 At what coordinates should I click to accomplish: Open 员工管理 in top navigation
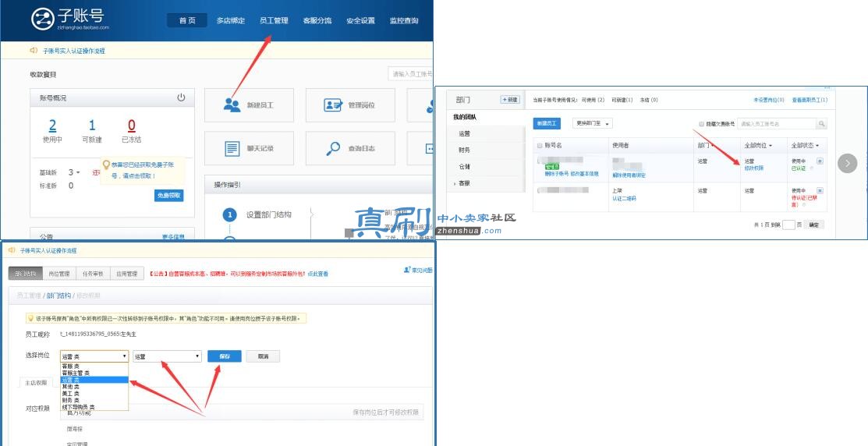274,20
